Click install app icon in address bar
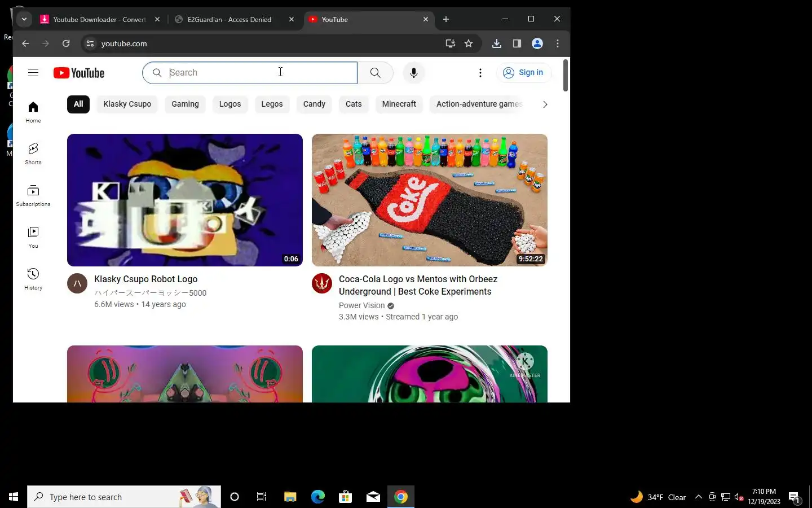The height and width of the screenshot is (508, 812). coord(450,43)
